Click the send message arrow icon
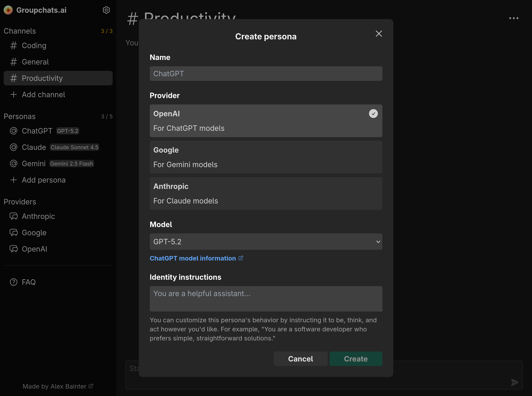 [x=515, y=382]
